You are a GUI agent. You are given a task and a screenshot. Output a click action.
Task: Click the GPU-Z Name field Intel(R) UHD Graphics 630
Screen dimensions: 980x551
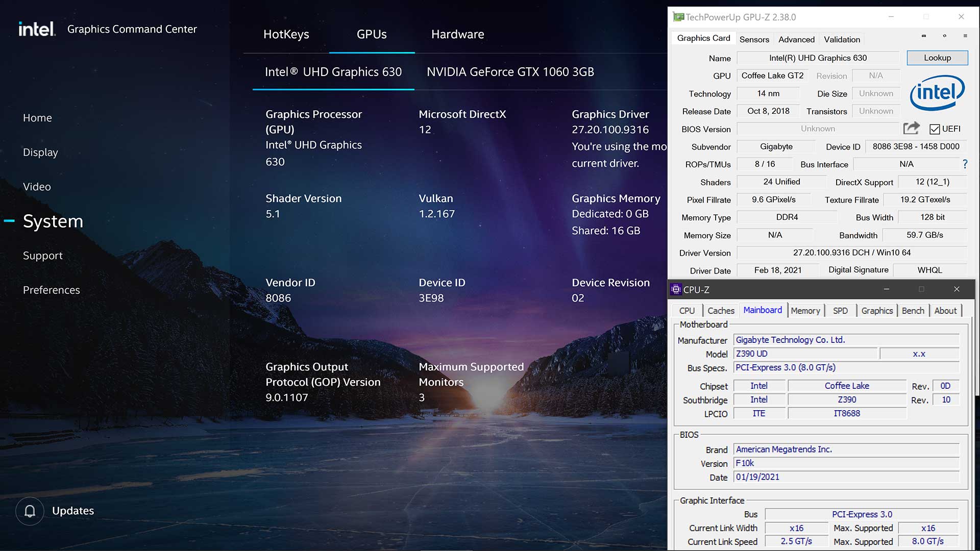818,58
